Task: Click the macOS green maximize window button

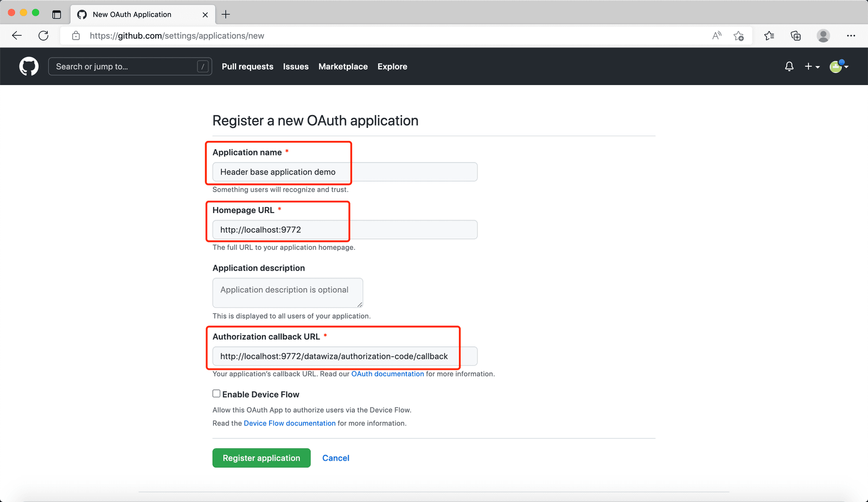Action: point(36,12)
